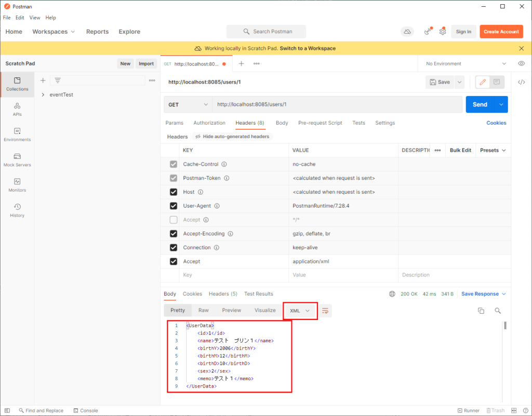Uncheck the Accept-Encoding header checkbox
The width and height of the screenshot is (532, 416).
point(174,234)
